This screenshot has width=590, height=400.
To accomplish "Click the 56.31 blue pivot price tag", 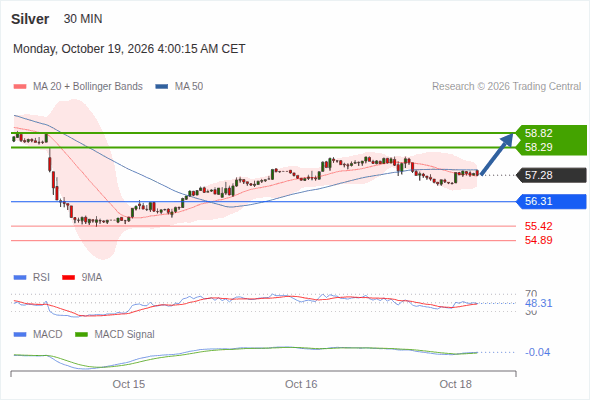I will point(551,201).
